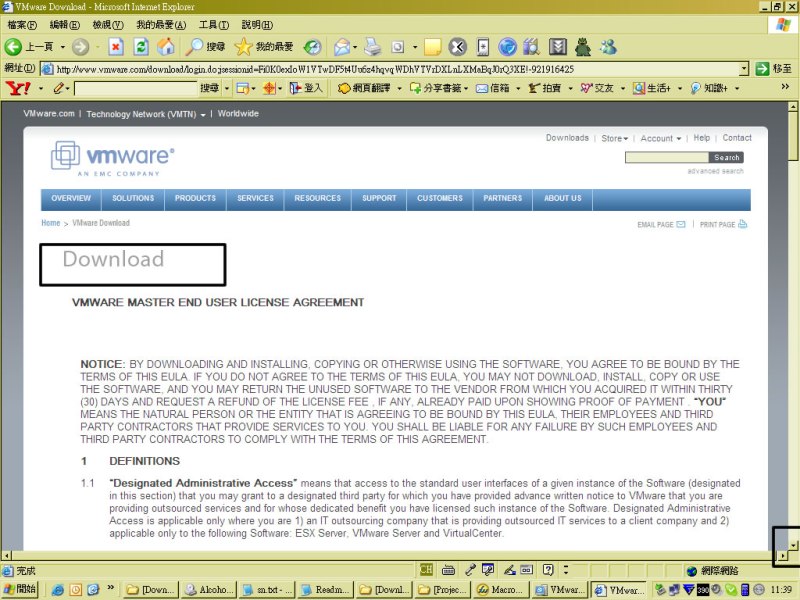This screenshot has height=600, width=800.
Task: Click the Worldwide link
Action: [x=238, y=114]
